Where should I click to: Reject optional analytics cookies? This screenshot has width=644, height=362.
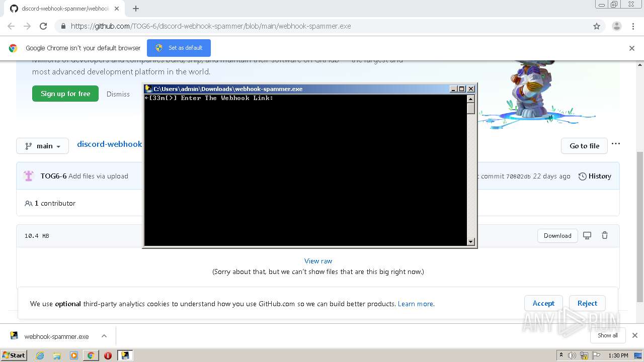[587, 303]
